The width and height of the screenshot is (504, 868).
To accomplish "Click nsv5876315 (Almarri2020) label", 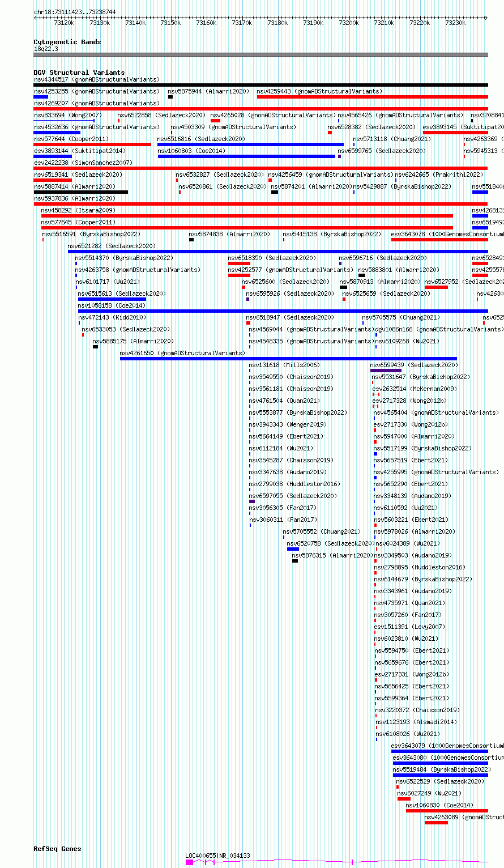I will click(333, 555).
